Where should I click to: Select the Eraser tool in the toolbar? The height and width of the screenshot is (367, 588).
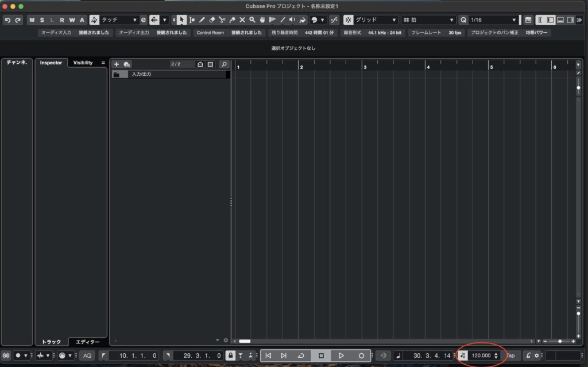tap(212, 20)
